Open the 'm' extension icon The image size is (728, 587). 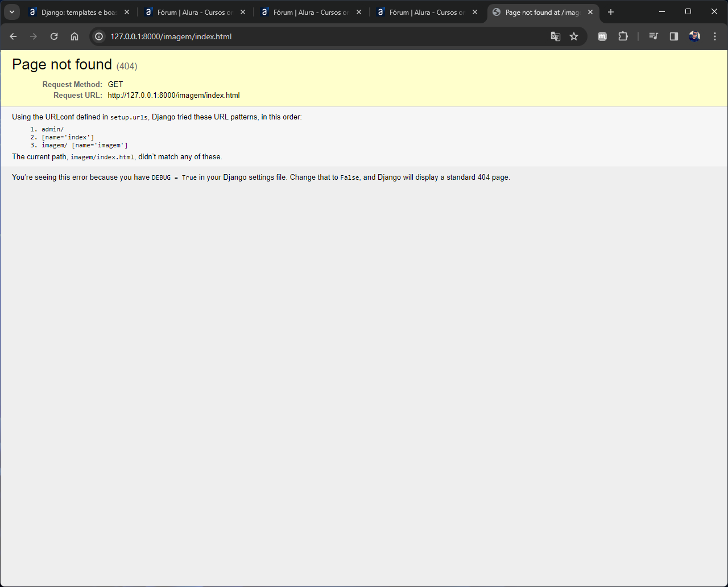click(x=602, y=36)
